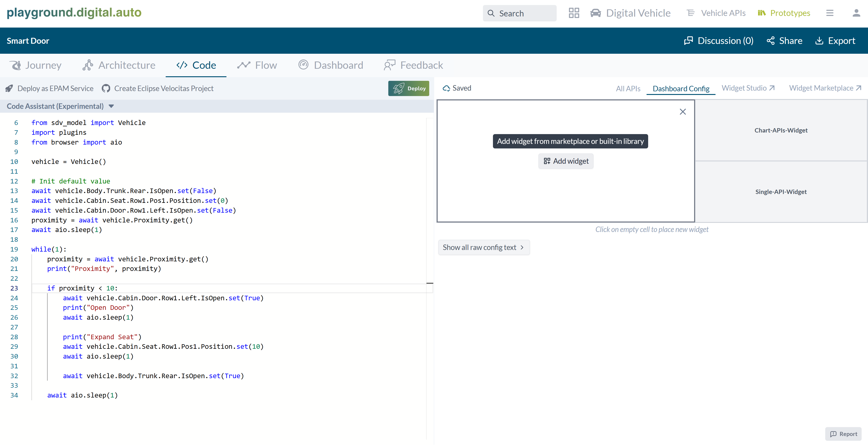Image resolution: width=868 pixels, height=446 pixels.
Task: Switch to the Feedback tab
Action: pyautogui.click(x=413, y=65)
